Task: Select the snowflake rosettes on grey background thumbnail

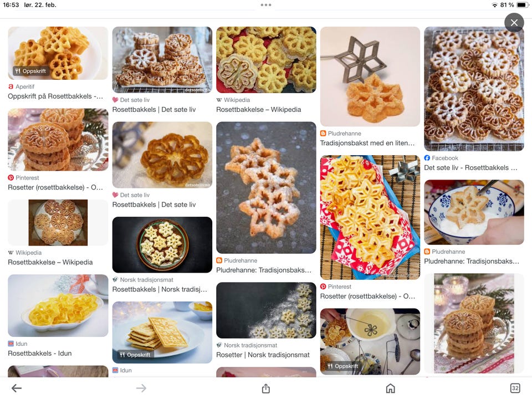Action: tap(266, 188)
